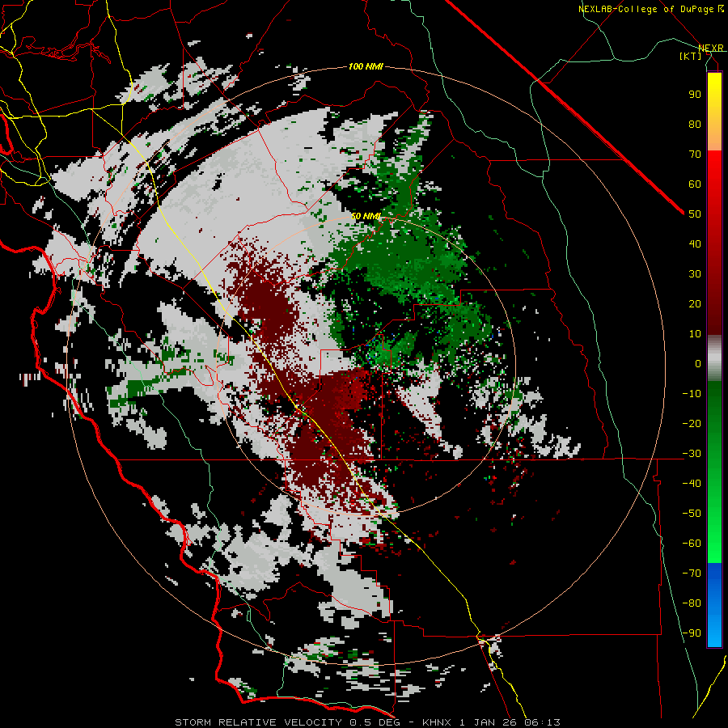Click the -70 value on the velocity scale
The image size is (728, 728).
point(692,574)
